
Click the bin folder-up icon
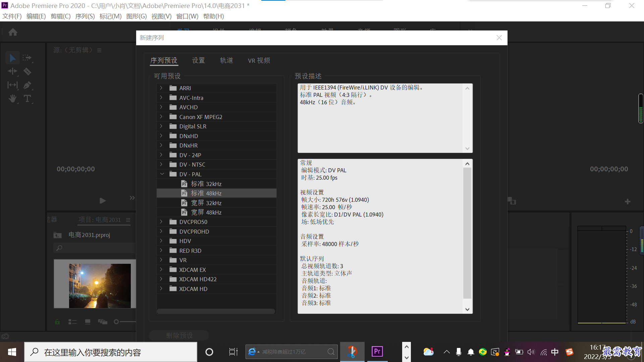[x=58, y=235]
